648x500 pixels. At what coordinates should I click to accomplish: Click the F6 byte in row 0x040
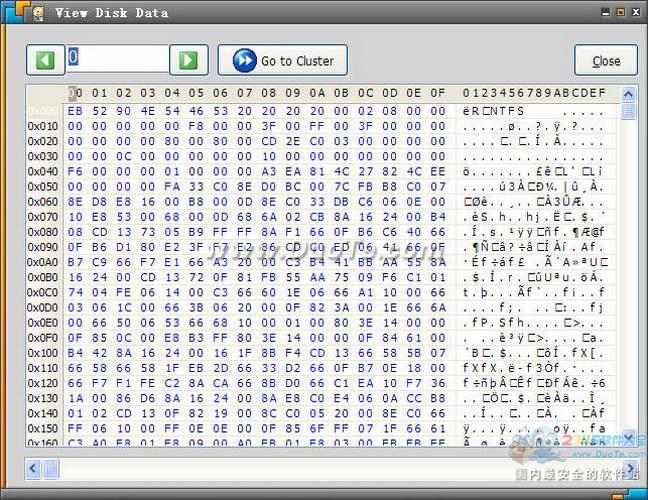(x=75, y=171)
